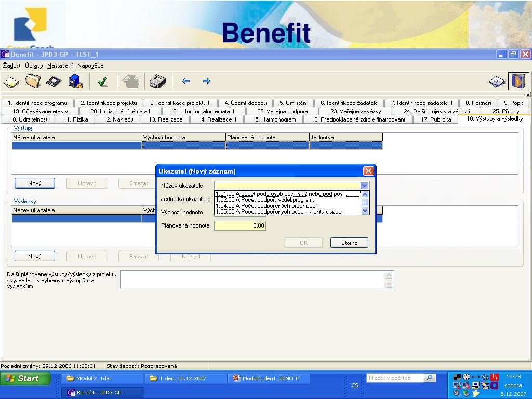The height and width of the screenshot is (399, 532).
Task: Click 'Název ukazatele' column header in Výstupy table
Action: click(77, 137)
